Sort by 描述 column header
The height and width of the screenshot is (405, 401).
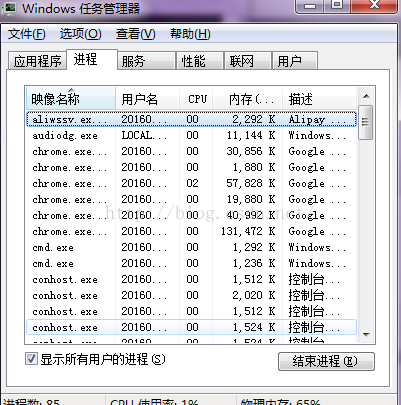pyautogui.click(x=319, y=99)
